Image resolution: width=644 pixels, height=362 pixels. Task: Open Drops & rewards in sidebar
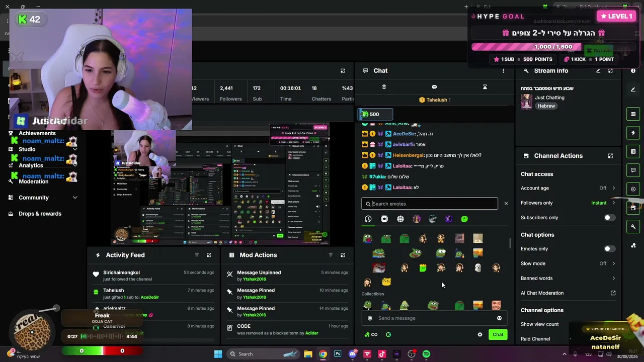(40, 214)
